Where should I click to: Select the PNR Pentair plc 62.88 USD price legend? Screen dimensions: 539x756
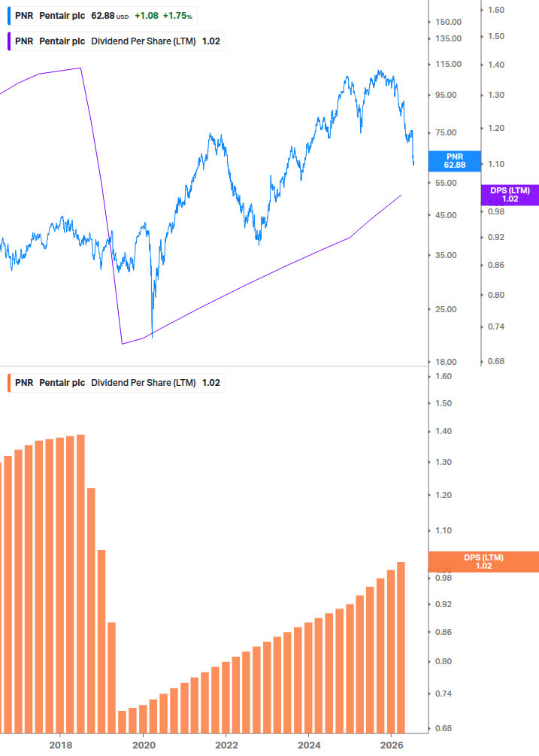point(102,16)
